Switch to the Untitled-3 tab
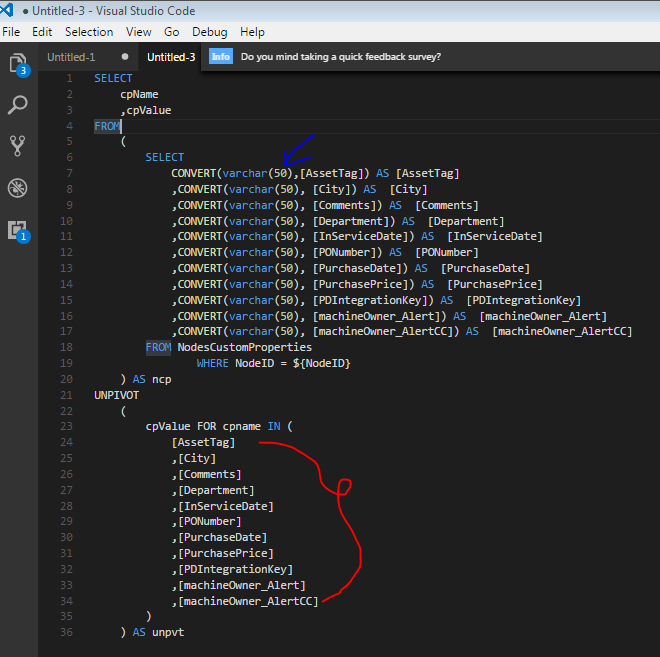This screenshot has height=657, width=660. 171,57
